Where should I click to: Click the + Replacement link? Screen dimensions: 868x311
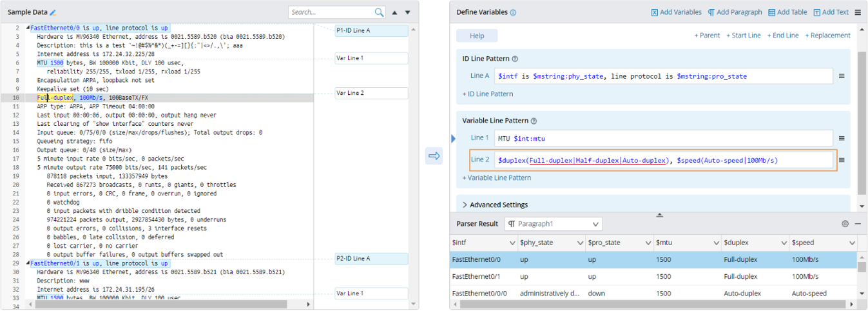click(827, 35)
